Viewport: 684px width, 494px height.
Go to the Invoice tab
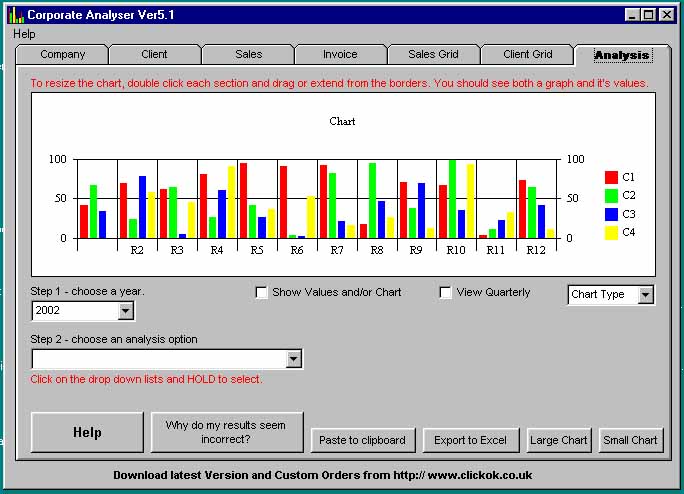340,55
